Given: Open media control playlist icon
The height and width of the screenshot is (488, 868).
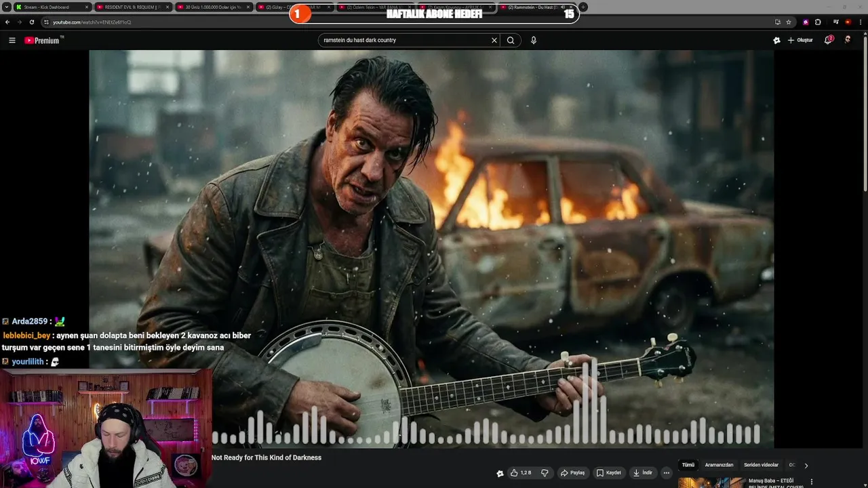Looking at the screenshot, I should coord(836,22).
